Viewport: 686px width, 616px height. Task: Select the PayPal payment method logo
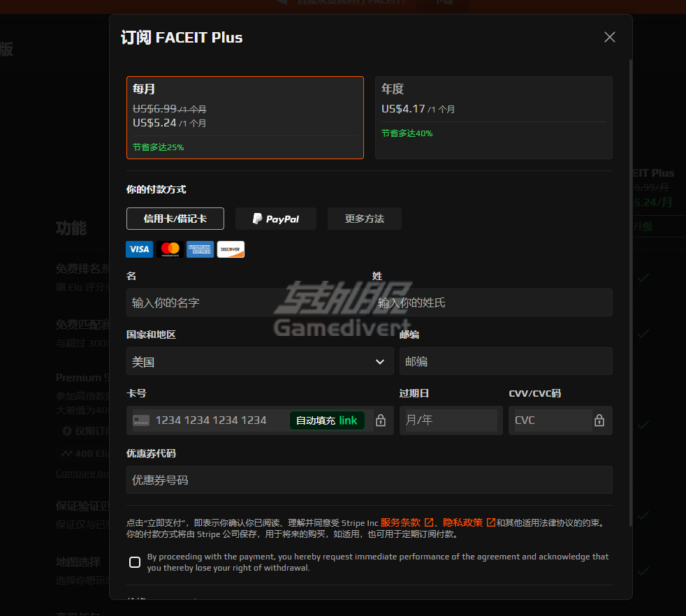coord(275,219)
